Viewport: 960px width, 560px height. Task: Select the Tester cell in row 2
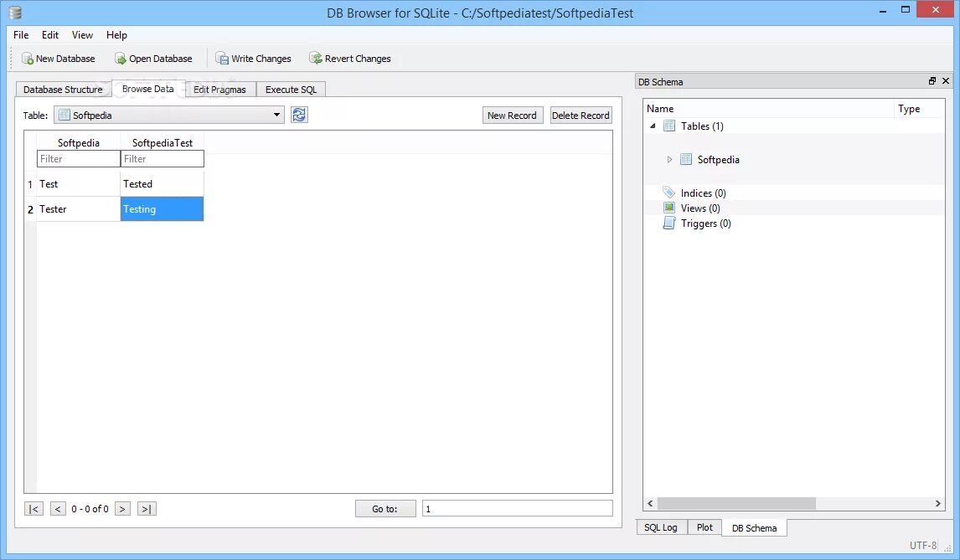tap(79, 209)
